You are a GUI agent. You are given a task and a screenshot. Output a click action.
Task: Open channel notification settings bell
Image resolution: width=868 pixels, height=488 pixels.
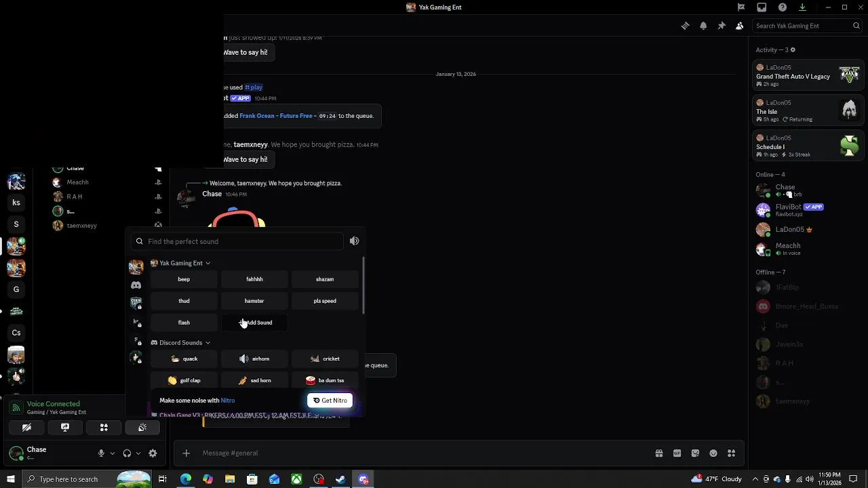(703, 26)
